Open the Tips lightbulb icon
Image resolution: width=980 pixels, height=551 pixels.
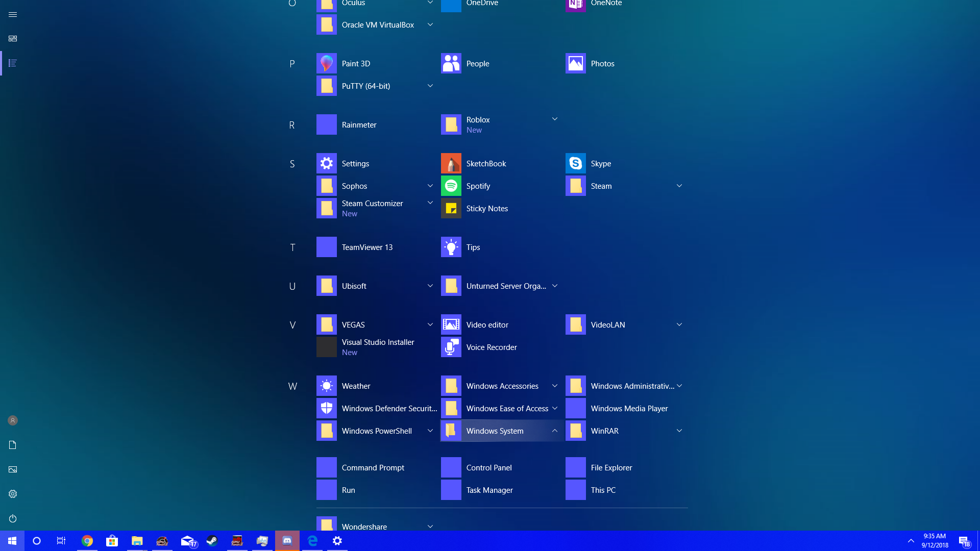tap(451, 247)
